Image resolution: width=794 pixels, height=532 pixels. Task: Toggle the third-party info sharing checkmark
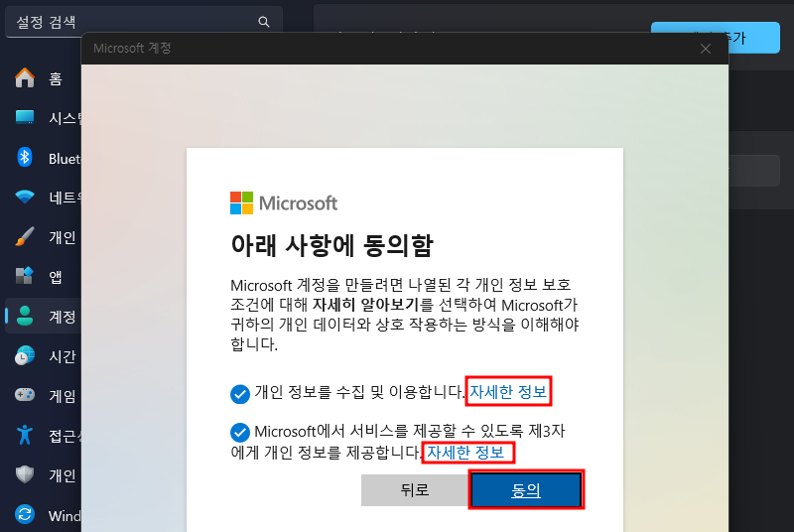(x=240, y=433)
